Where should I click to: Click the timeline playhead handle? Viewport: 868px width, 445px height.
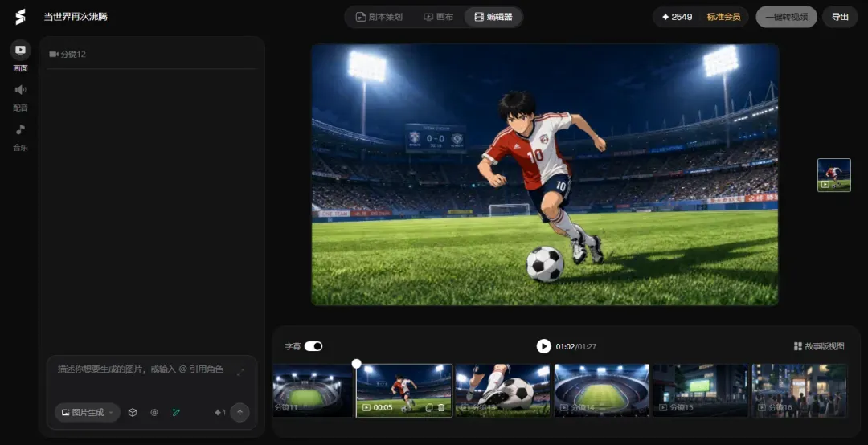click(x=357, y=364)
